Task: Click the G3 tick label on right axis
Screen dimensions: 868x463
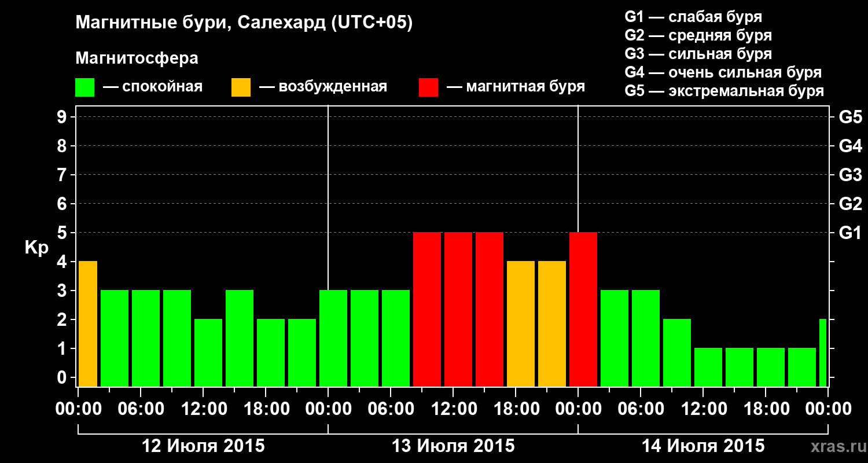Action: coord(850,175)
